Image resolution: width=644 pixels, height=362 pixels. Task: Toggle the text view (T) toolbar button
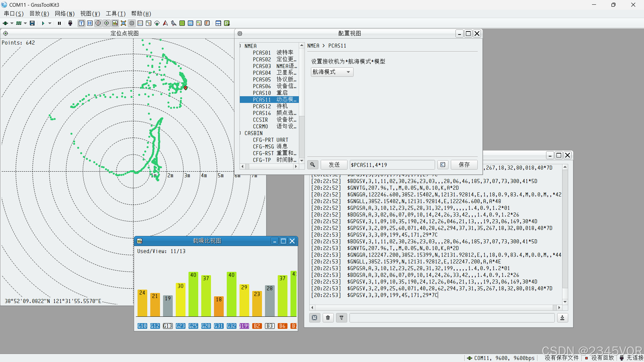click(82, 23)
